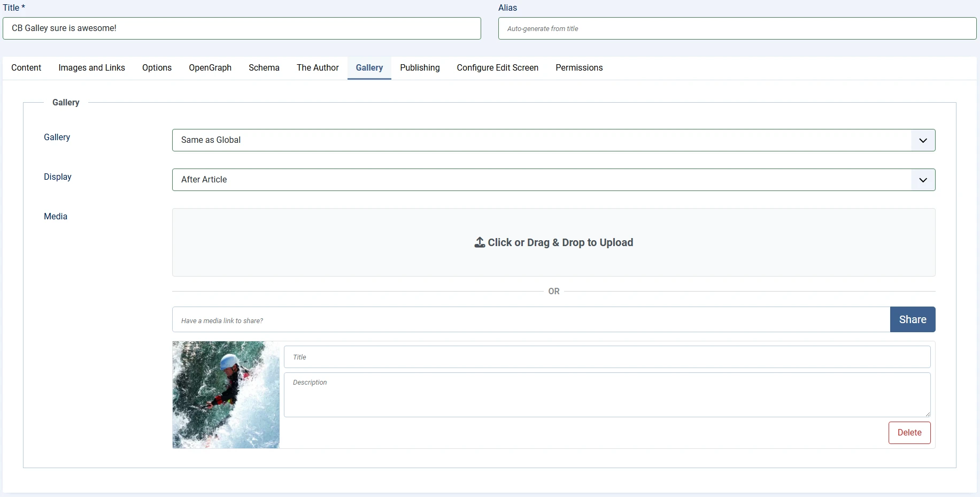The width and height of the screenshot is (980, 497).
Task: Click the upload icon in the drop zone
Action: coord(480,242)
